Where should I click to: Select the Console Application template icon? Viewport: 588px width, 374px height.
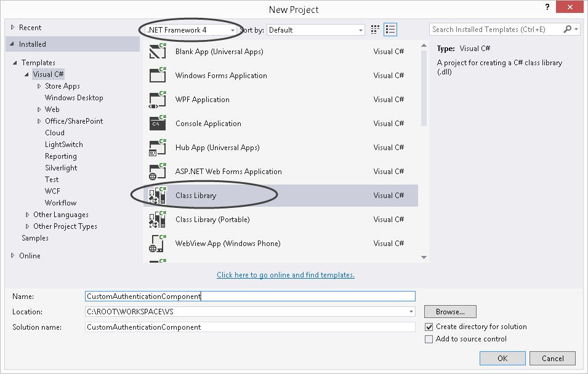pyautogui.click(x=158, y=123)
